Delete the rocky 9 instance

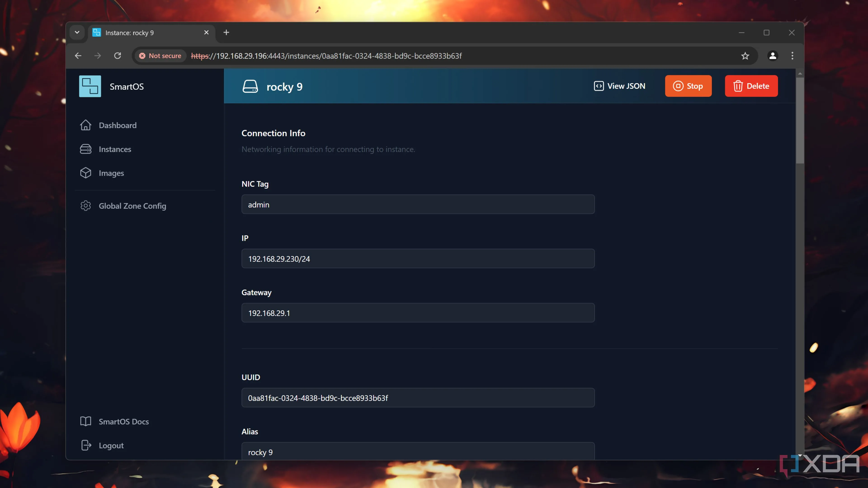click(751, 86)
